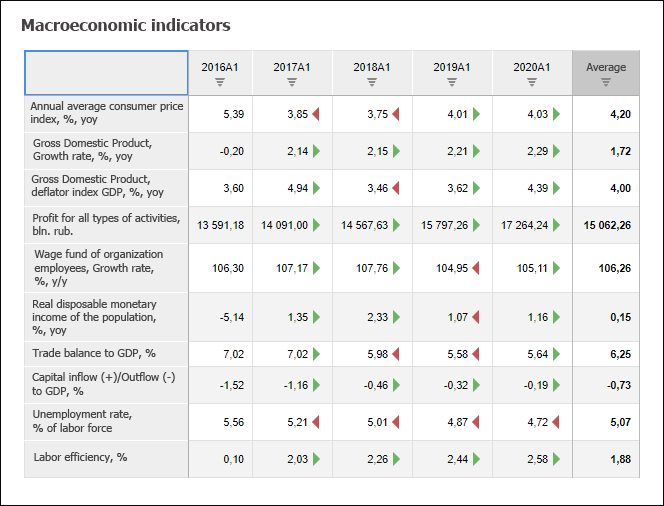The height and width of the screenshot is (506, 664).
Task: Click red arrow beside 4,72 unemployment
Action: coord(556,422)
